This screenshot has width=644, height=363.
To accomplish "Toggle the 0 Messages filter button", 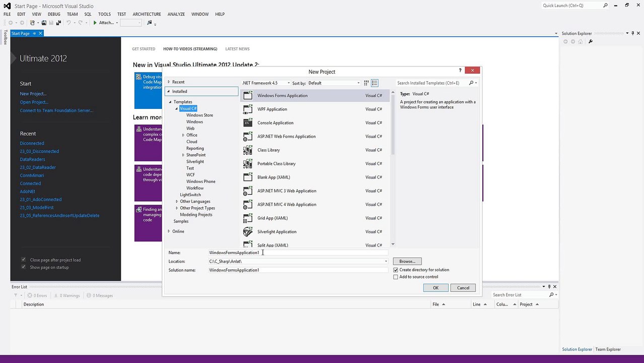I will 101,295.
